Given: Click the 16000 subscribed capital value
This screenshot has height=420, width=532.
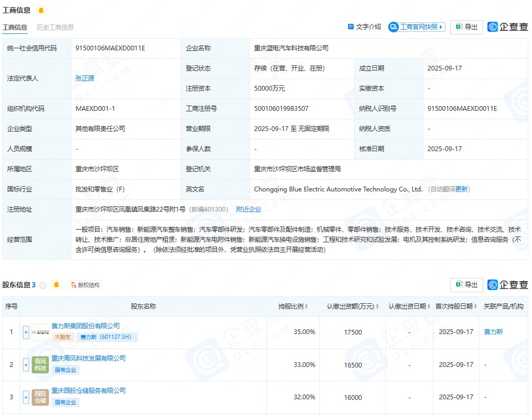Looking at the screenshot, I should pyautogui.click(x=353, y=397).
